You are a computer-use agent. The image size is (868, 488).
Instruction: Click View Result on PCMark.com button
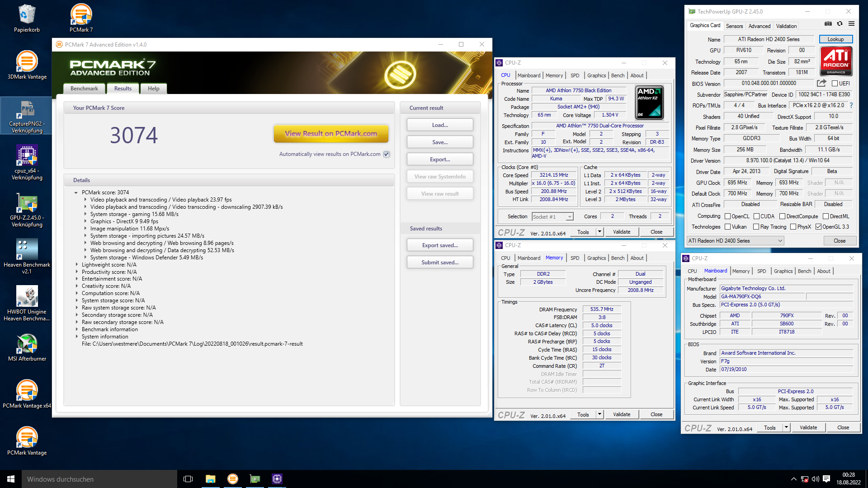coord(331,133)
